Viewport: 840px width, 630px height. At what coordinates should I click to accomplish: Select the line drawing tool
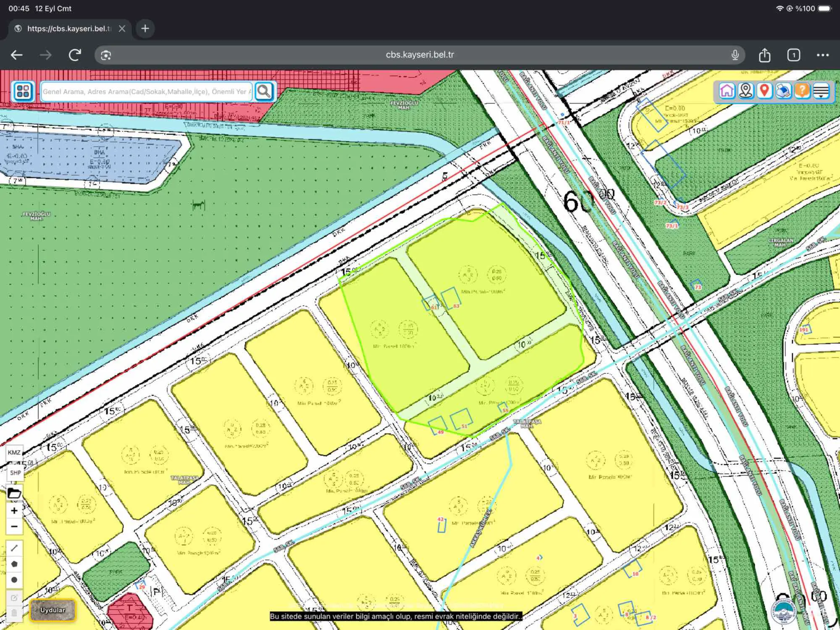click(14, 548)
